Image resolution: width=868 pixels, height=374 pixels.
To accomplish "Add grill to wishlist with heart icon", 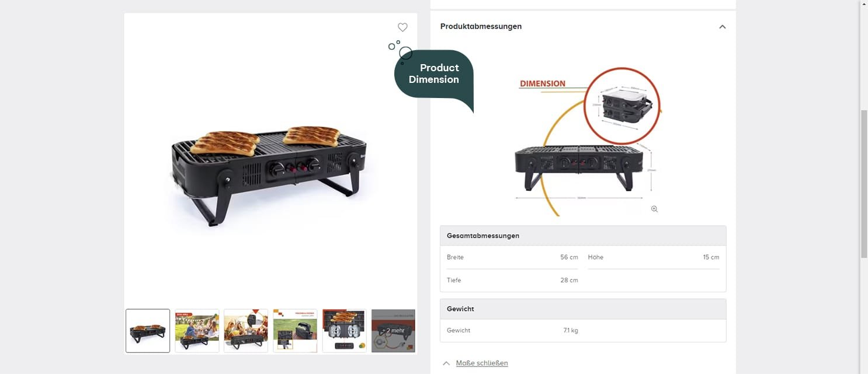I will point(402,27).
